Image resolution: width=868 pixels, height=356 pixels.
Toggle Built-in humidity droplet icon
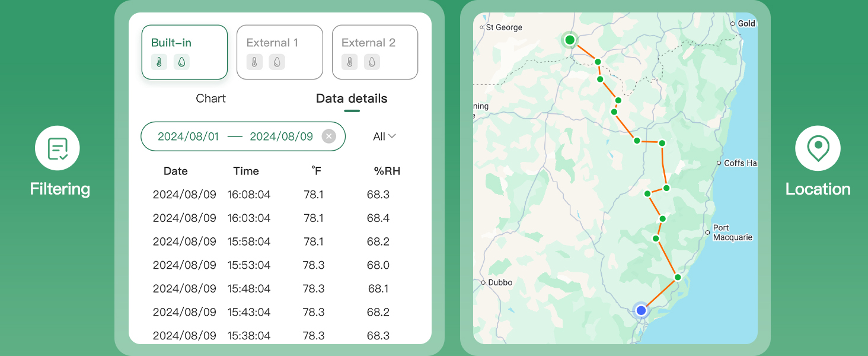click(181, 62)
